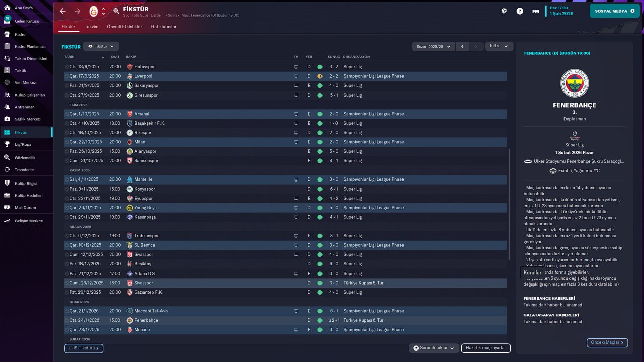The width and height of the screenshot is (644, 362).
Task: Click the date display Paz 17:30, 1 Şub 2026
Action: click(x=561, y=11)
